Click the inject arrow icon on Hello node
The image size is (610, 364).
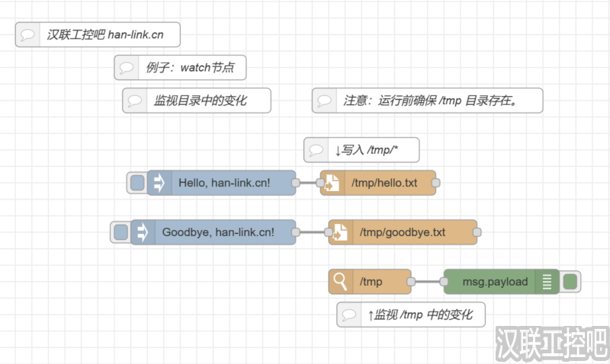pyautogui.click(x=159, y=183)
